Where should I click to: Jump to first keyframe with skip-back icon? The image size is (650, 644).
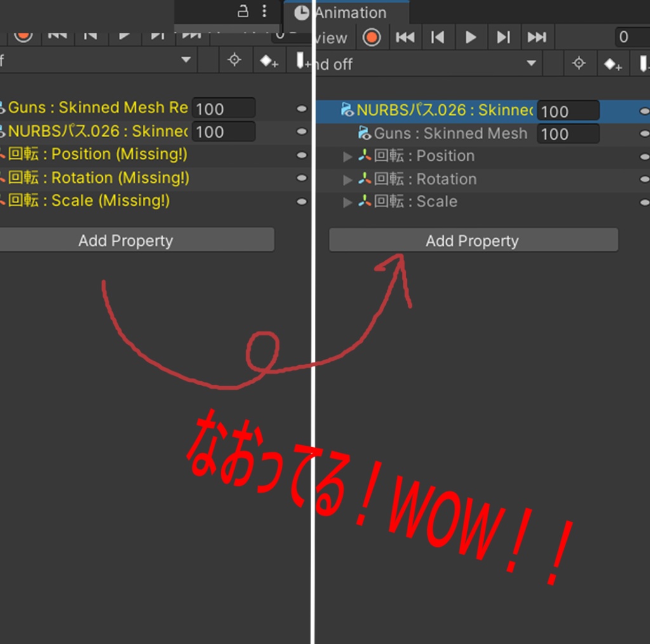coord(406,37)
